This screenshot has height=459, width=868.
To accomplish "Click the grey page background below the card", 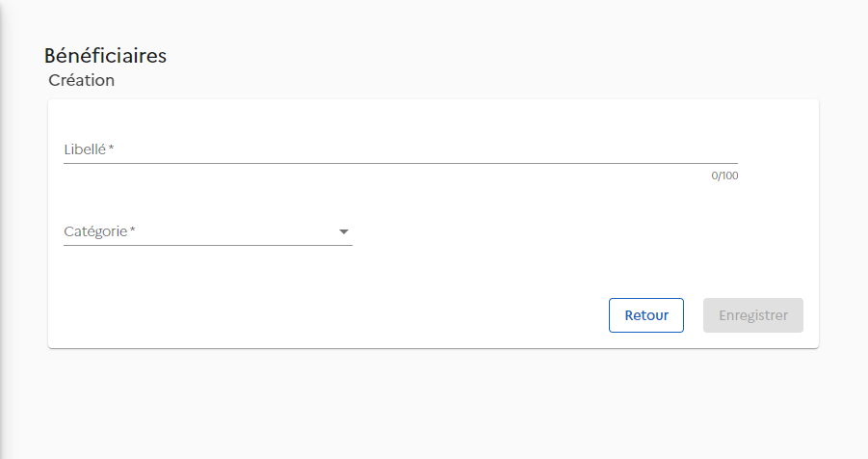I will (x=434, y=405).
